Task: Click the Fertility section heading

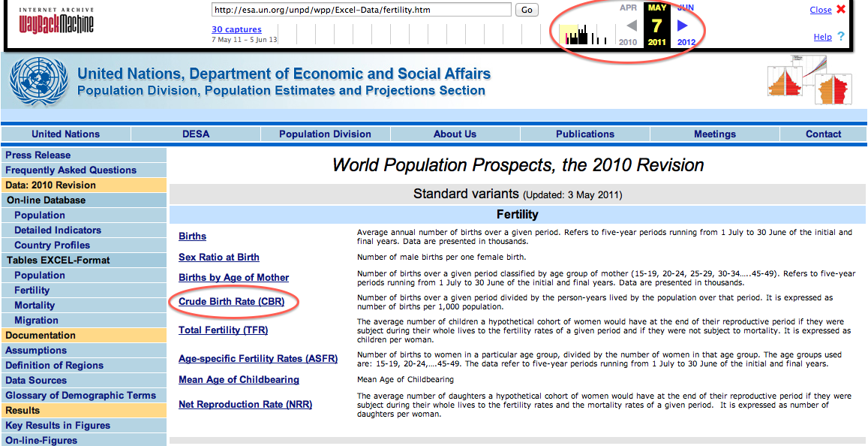Action: 518,214
